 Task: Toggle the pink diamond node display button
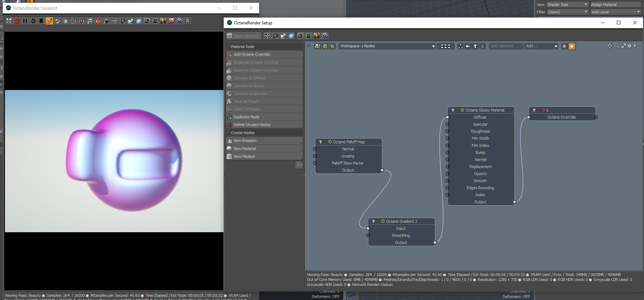(x=564, y=46)
